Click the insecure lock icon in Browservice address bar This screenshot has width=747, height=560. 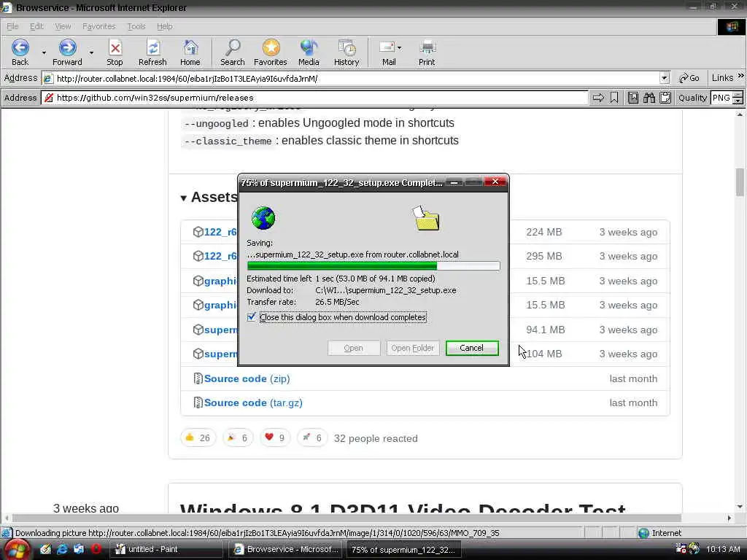pyautogui.click(x=49, y=98)
